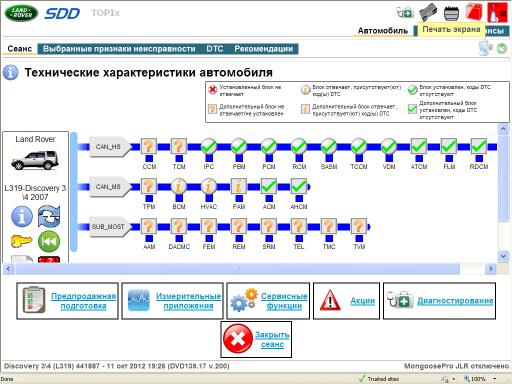Image resolution: width=512 pixels, height=384 pixels.
Task: Open Выбранные признаки неисправности tab
Action: (x=119, y=49)
